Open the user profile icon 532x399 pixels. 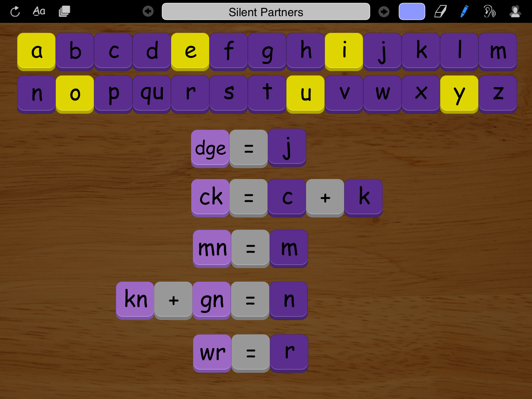click(515, 11)
